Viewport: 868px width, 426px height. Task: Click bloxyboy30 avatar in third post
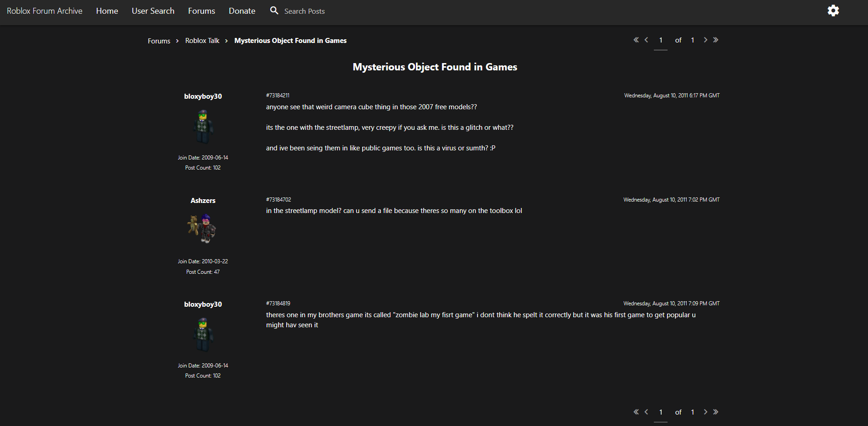click(x=203, y=335)
